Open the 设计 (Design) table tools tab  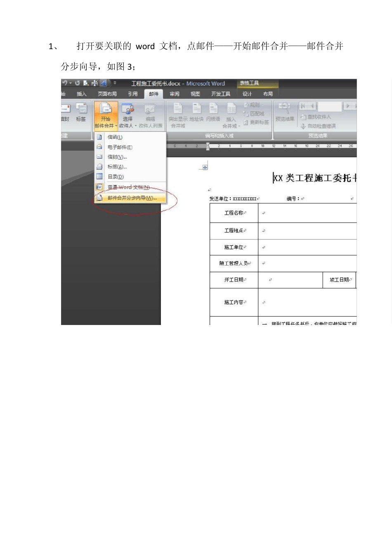(247, 94)
